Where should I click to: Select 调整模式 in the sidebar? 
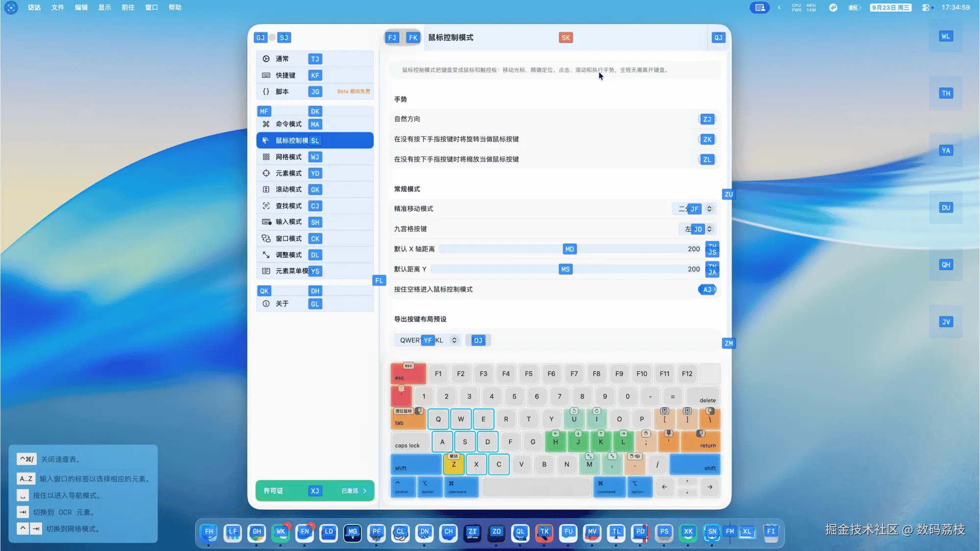coord(315,255)
